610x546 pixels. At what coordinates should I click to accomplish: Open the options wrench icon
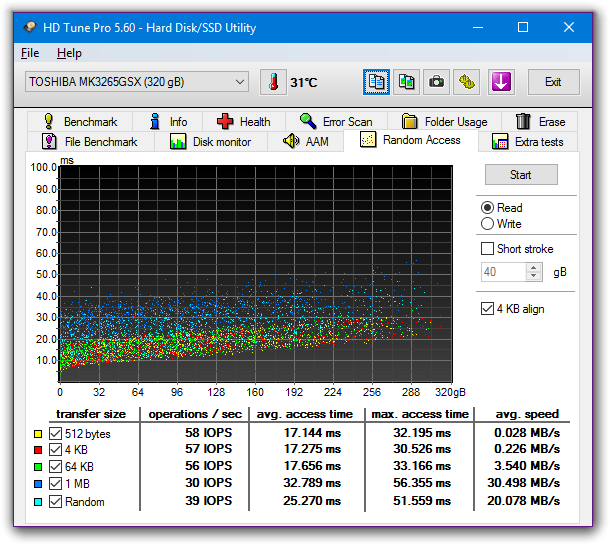point(466,82)
